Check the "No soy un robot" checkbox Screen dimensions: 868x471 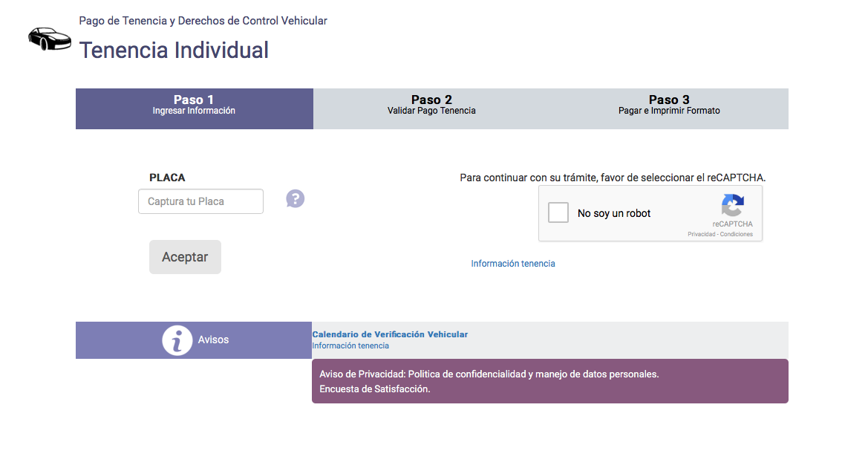coord(558,213)
